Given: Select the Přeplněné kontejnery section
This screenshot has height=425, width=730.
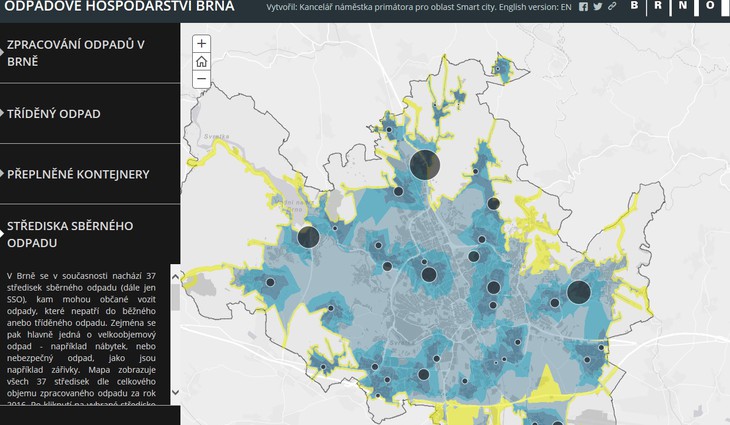Looking at the screenshot, I should [x=78, y=174].
